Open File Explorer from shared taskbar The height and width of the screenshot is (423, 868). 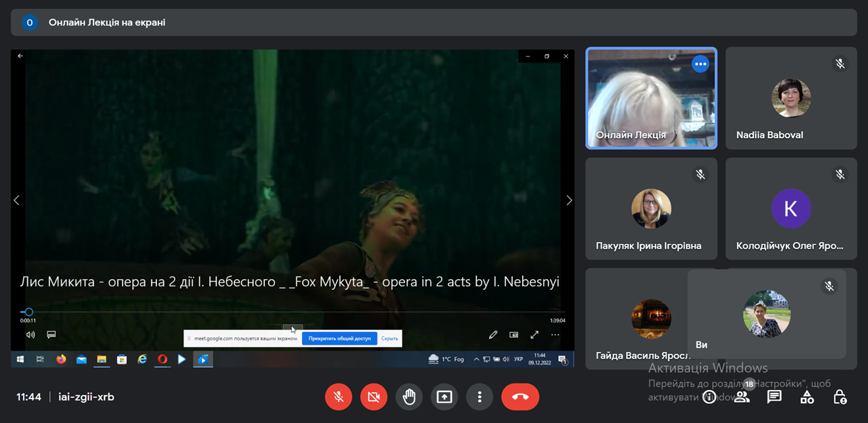(x=102, y=359)
